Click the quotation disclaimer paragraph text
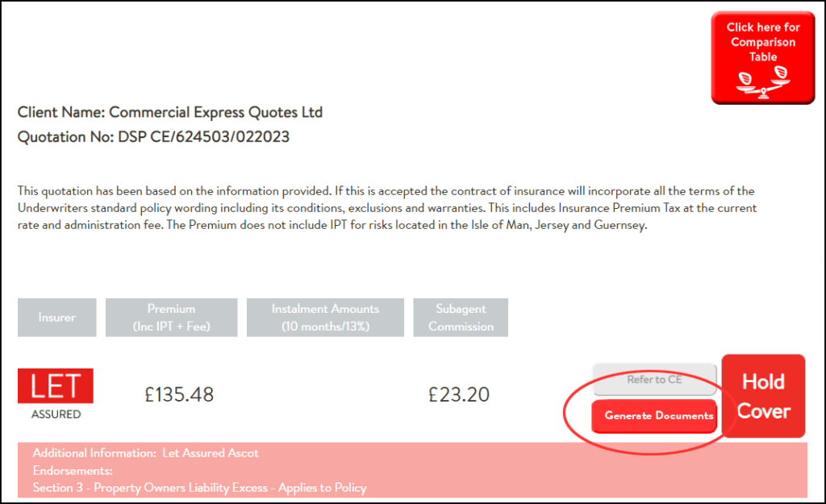Screen dimensions: 826x504 pyautogui.click(x=387, y=208)
